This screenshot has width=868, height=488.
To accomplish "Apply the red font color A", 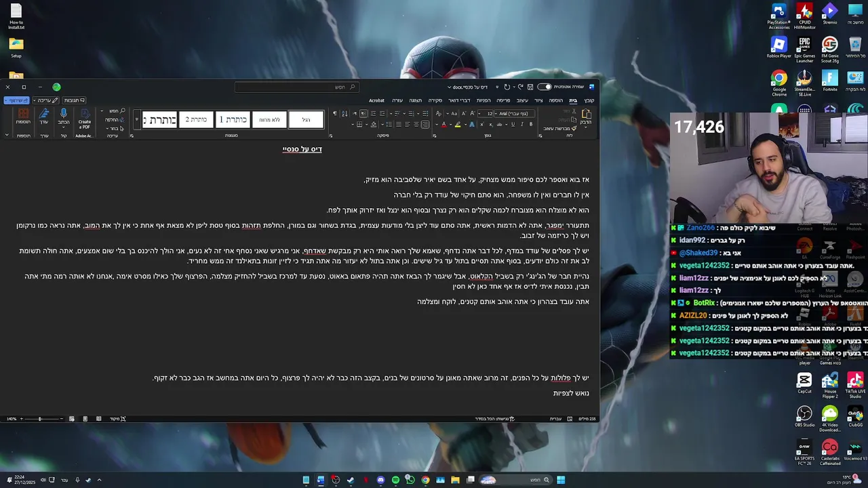I will point(444,125).
